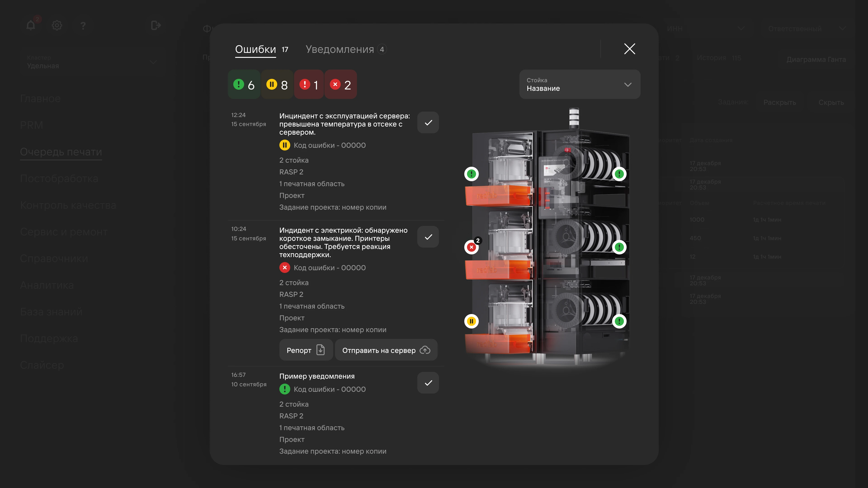The width and height of the screenshot is (868, 488).
Task: Open Очередь печати in sidebar
Action: (61, 152)
